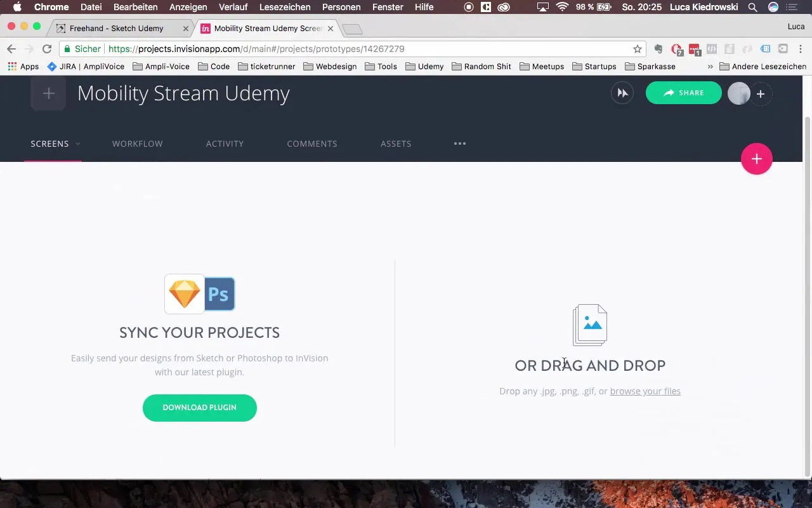Image resolution: width=812 pixels, height=508 pixels.
Task: Open the ticketrunner bookmark folder
Action: tap(266, 66)
